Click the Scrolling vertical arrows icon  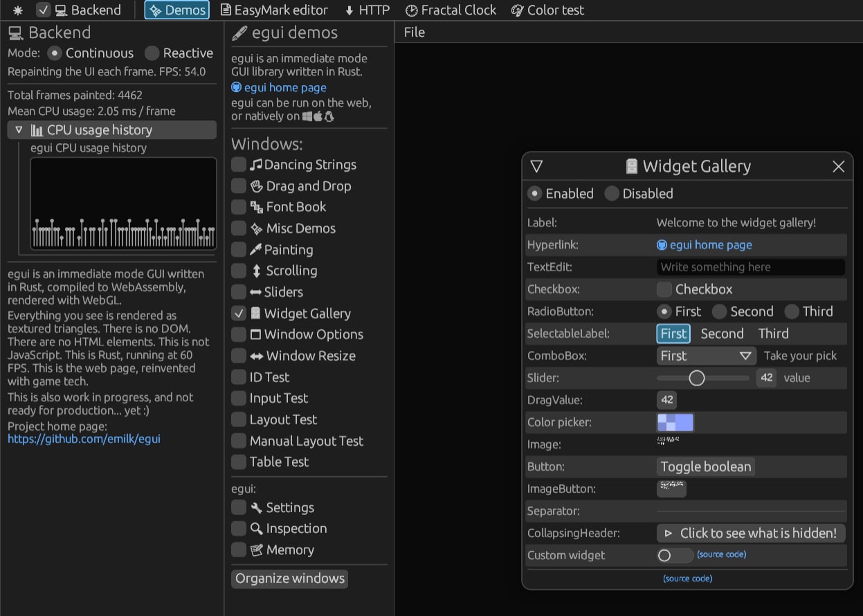pyautogui.click(x=256, y=271)
